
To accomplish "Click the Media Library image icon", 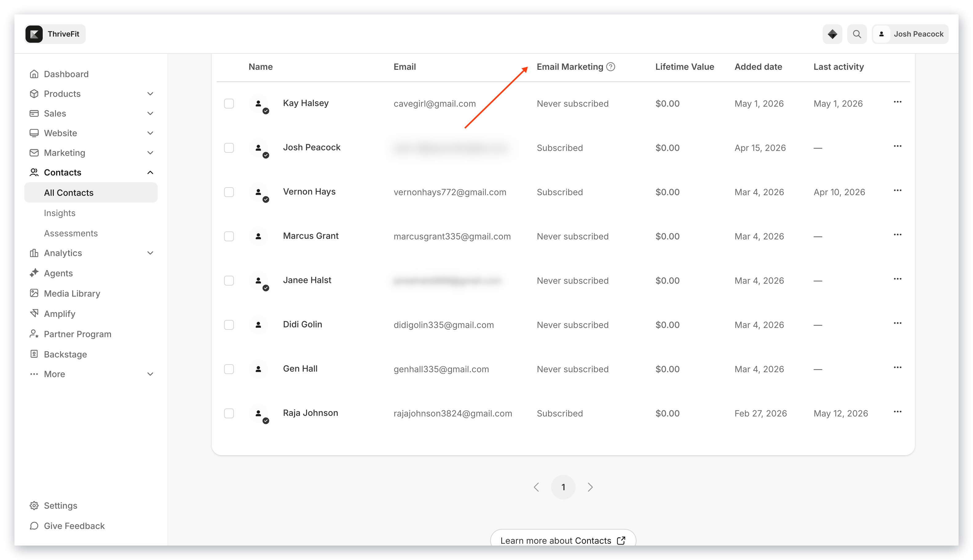I will 34,293.
